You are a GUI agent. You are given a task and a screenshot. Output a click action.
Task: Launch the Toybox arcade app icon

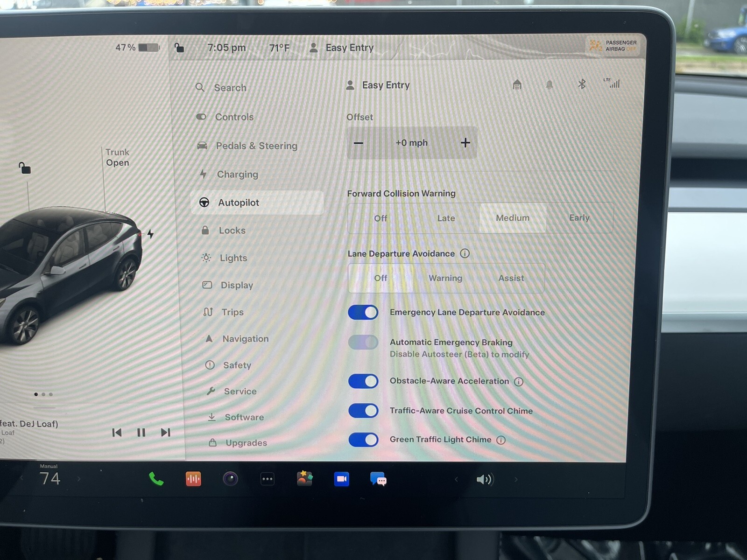click(x=304, y=478)
